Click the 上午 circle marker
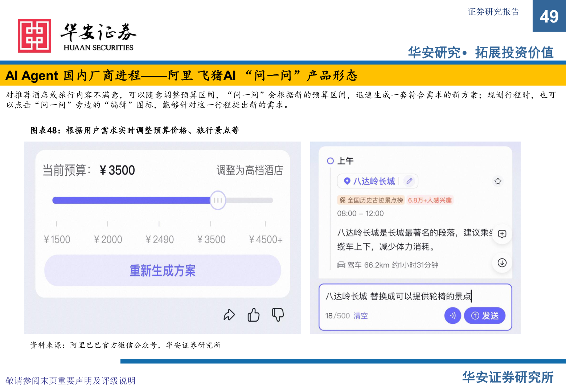This screenshot has height=392, width=566. [330, 161]
